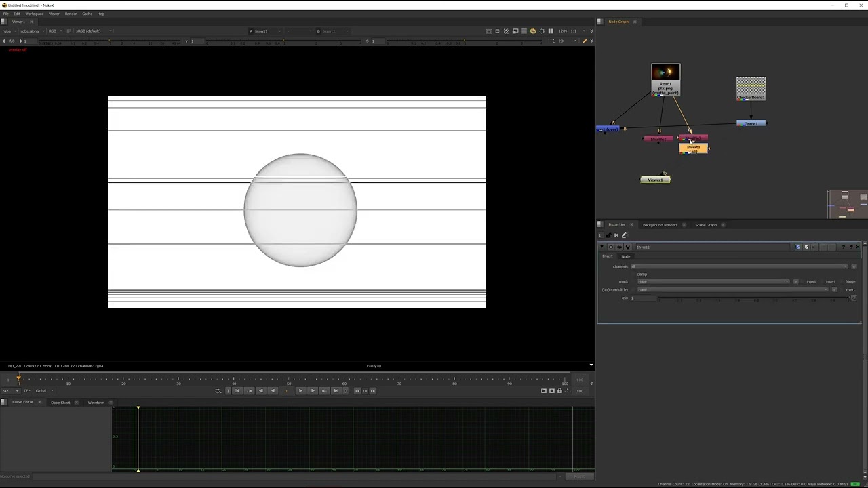This screenshot has height=488, width=868.
Task: Open the sRGB viewer process dropdown
Action: (93, 31)
